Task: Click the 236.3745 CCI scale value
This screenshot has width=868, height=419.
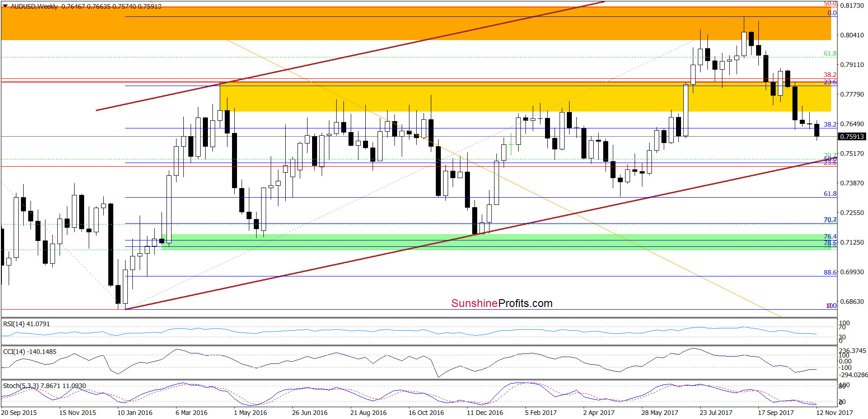Action: pyautogui.click(x=853, y=351)
